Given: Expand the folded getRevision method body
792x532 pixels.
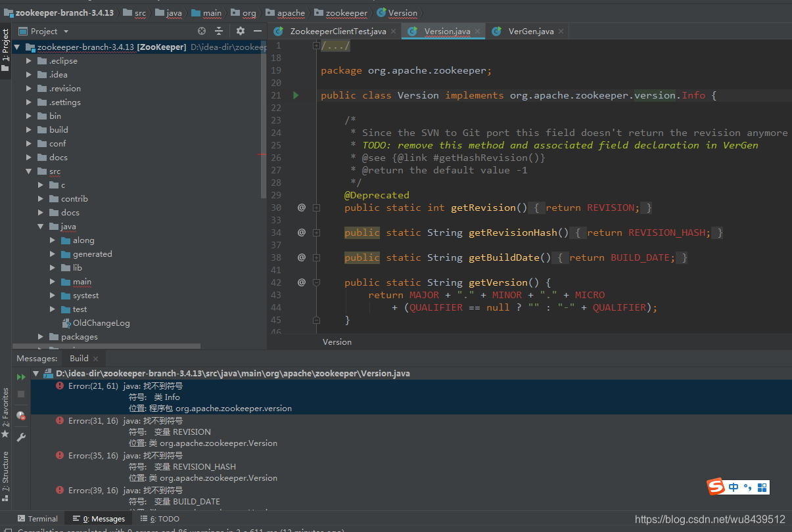Looking at the screenshot, I should coord(316,208).
